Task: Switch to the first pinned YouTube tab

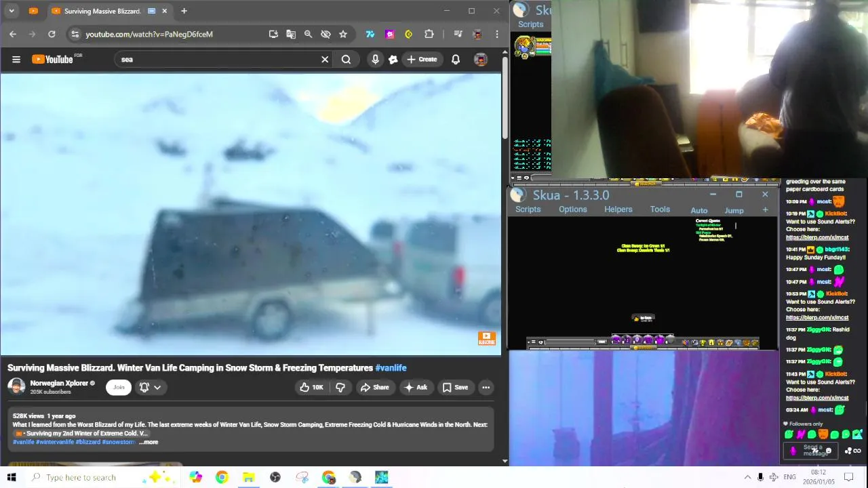Action: coord(33,11)
